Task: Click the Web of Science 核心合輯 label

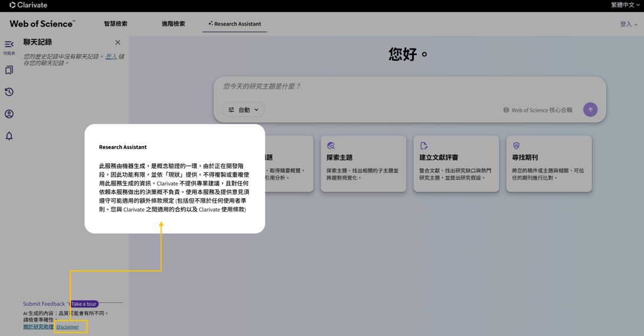Action: pos(542,110)
